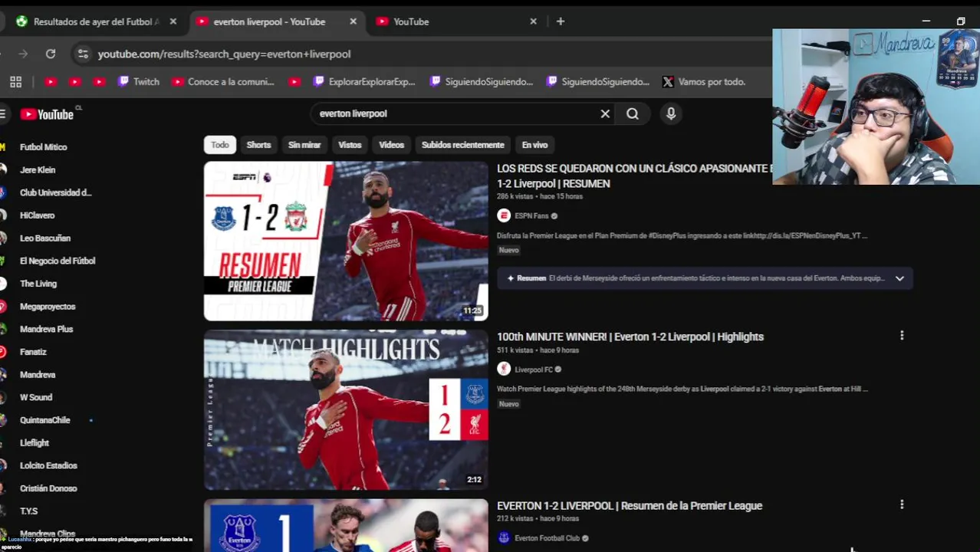Open QuintanaChile subscription
The width and height of the screenshot is (980, 552).
(44, 420)
